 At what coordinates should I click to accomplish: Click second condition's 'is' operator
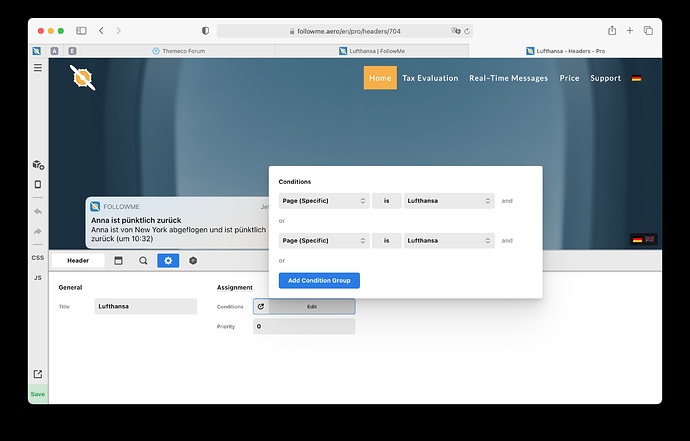(x=387, y=241)
